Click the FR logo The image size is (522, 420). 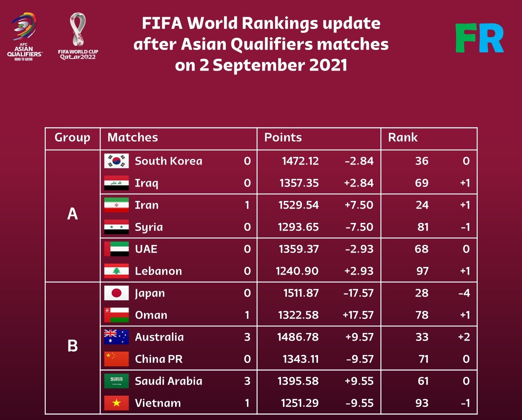479,38
